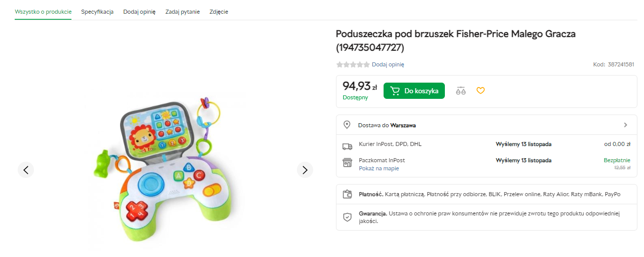This screenshot has height=257, width=644.
Task: Click the warranty shield icon
Action: pyautogui.click(x=347, y=217)
